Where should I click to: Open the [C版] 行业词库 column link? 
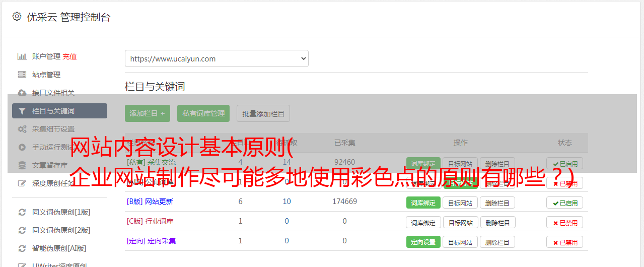(x=150, y=221)
